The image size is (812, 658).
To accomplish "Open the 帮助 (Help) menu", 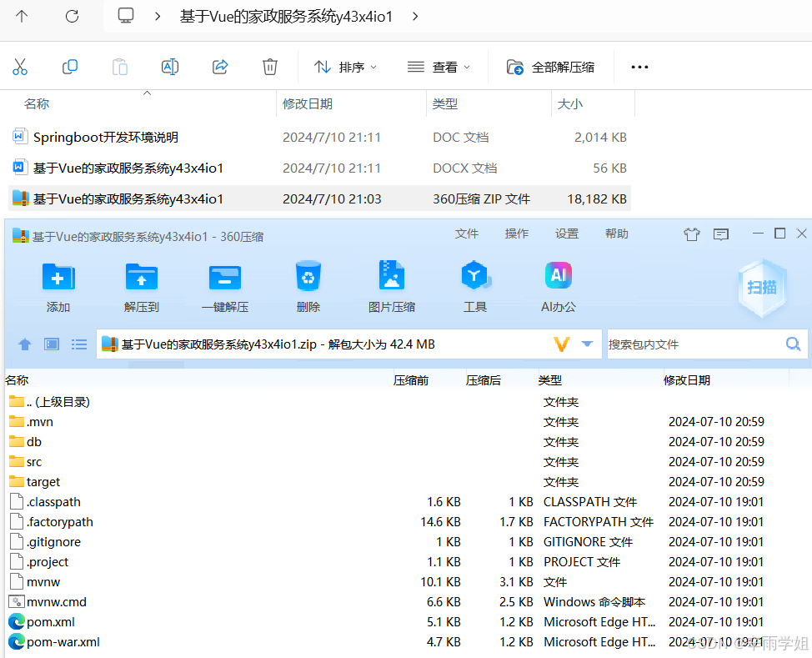I will [x=617, y=234].
